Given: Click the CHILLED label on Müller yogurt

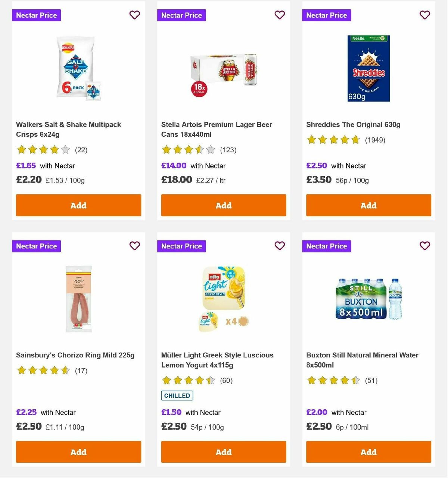Looking at the screenshot, I should point(177,395).
